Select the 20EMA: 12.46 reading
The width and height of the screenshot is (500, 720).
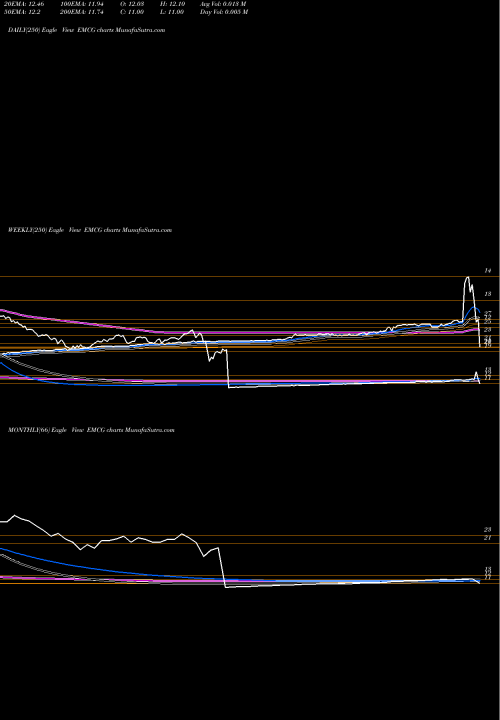point(22,4)
